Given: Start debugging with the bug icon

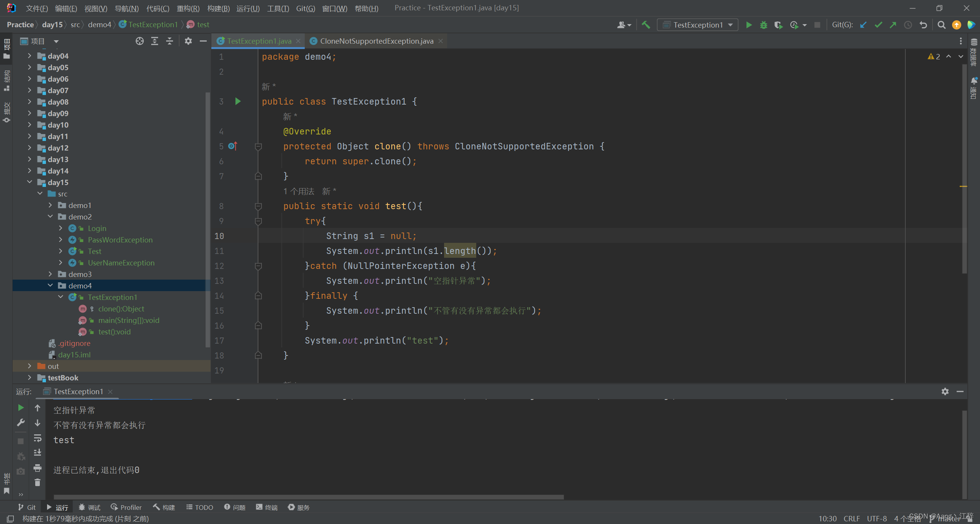Looking at the screenshot, I should point(764,25).
